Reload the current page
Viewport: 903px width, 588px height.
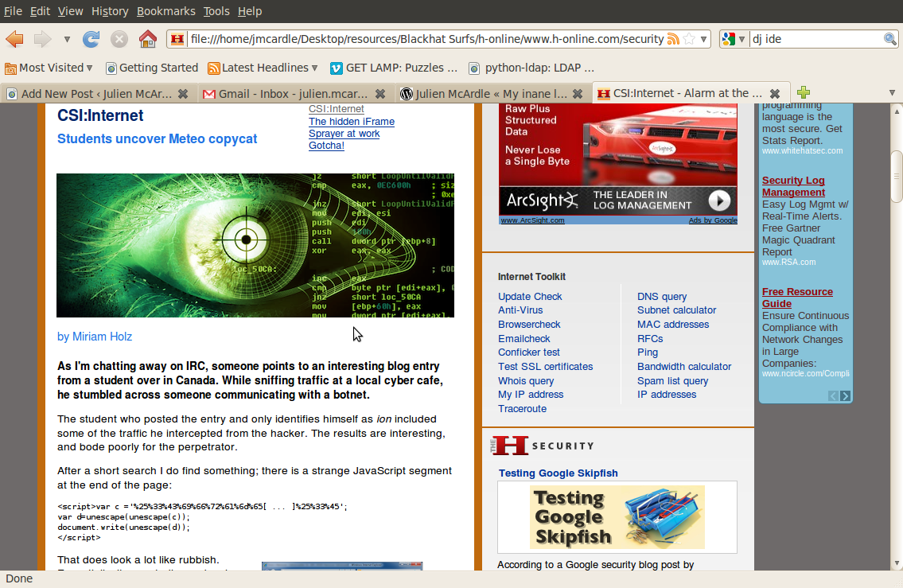tap(91, 39)
